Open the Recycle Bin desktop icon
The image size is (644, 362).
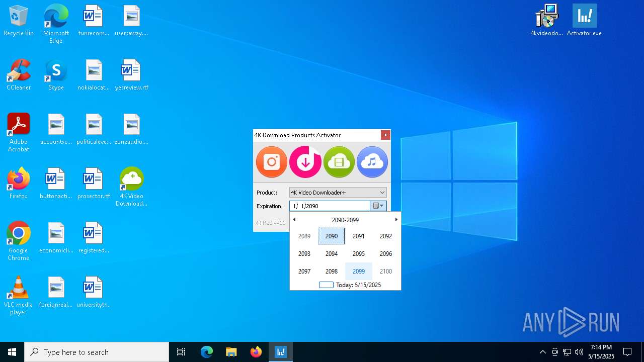click(x=19, y=21)
